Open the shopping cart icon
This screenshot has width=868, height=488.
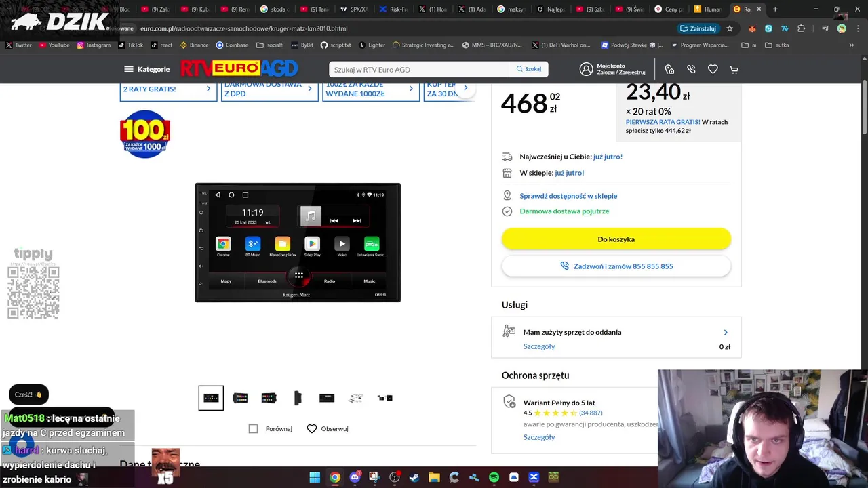pos(734,69)
